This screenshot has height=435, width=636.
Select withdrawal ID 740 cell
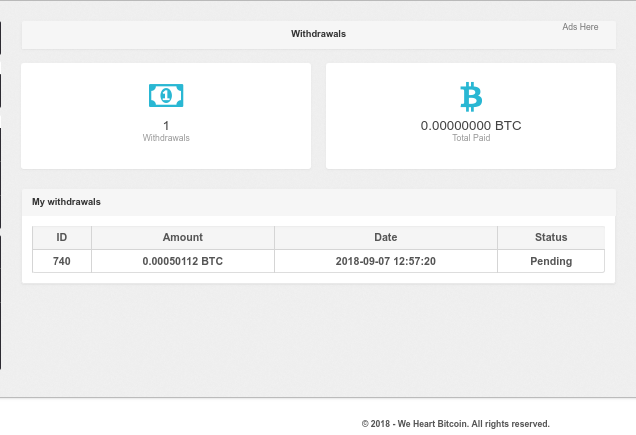tap(62, 261)
